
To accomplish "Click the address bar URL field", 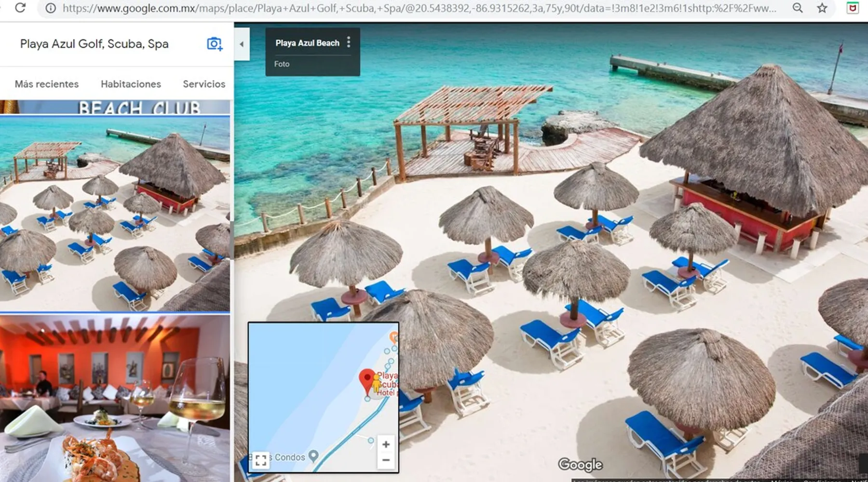I will 419,8.
